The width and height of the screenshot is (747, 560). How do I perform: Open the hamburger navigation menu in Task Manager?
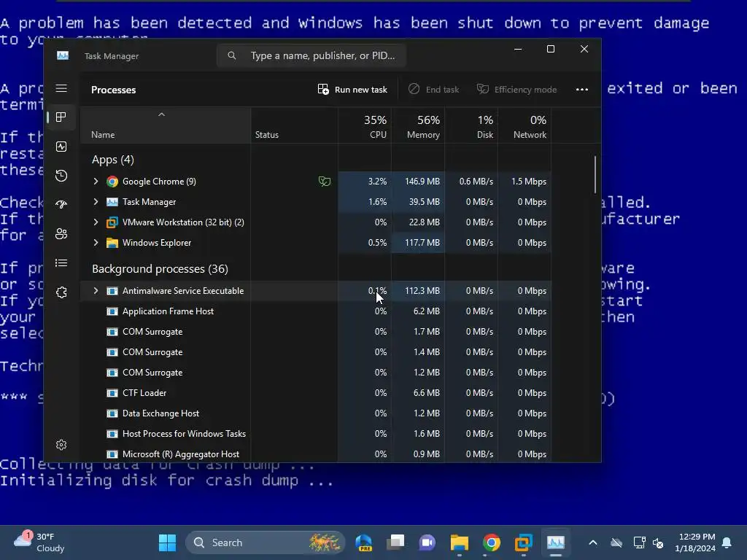click(61, 88)
